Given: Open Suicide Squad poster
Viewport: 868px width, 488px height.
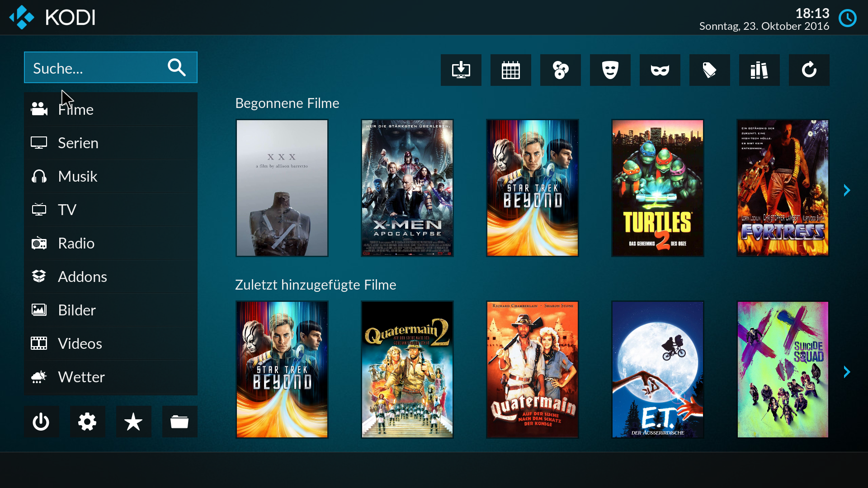Looking at the screenshot, I should pos(783,370).
